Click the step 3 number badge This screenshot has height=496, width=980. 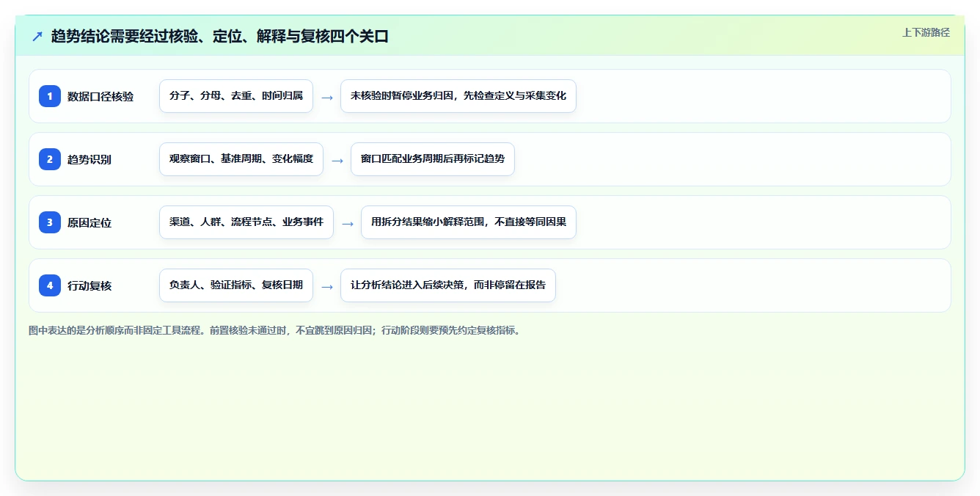click(50, 222)
